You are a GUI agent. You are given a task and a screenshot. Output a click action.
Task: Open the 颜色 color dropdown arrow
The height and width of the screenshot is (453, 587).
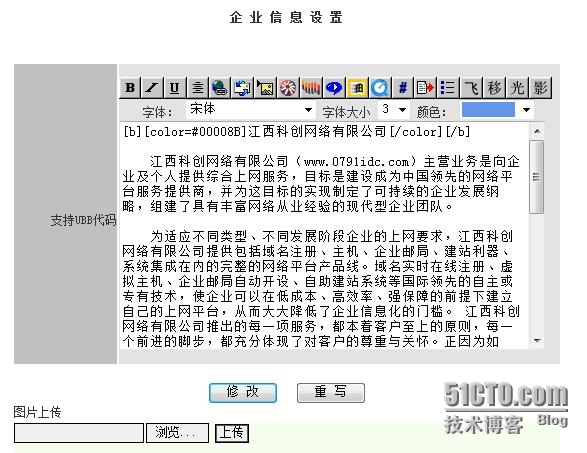coord(526,110)
